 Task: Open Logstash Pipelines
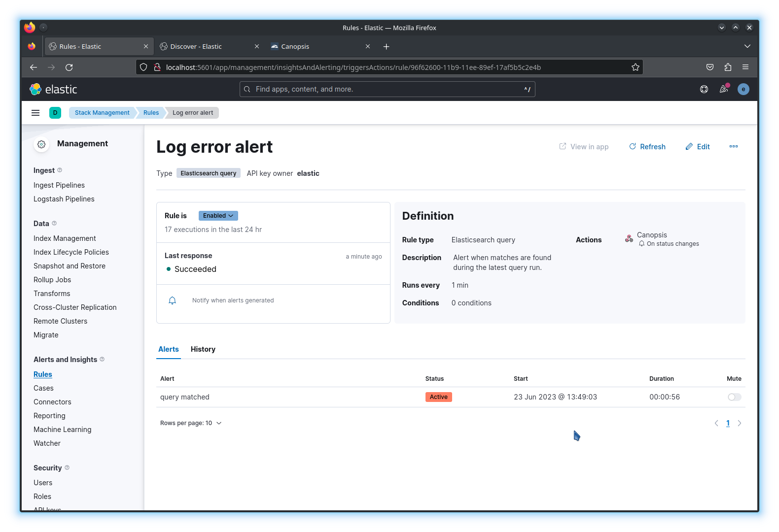pos(64,199)
